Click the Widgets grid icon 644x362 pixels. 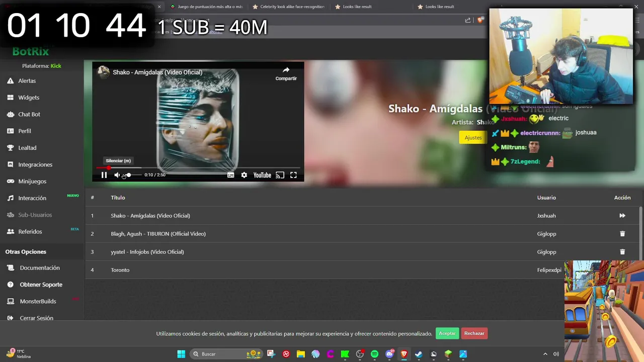[10, 98]
